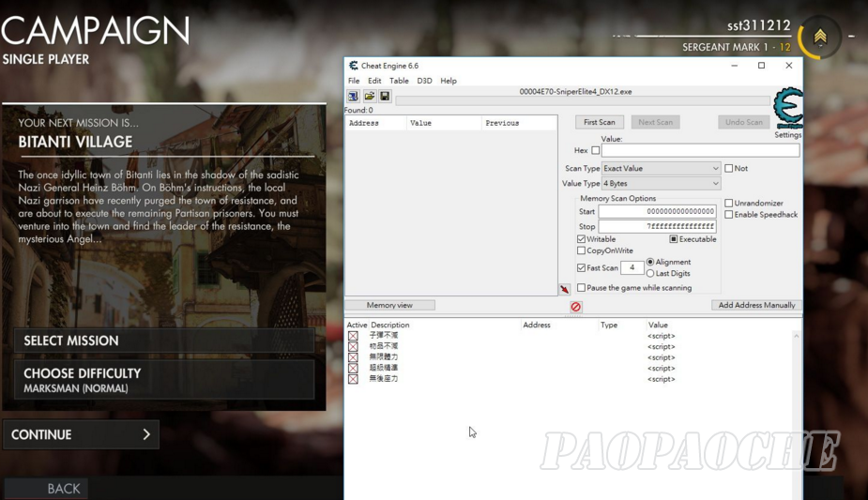
Task: Click the Fast Scan alignment value field
Action: pos(632,267)
